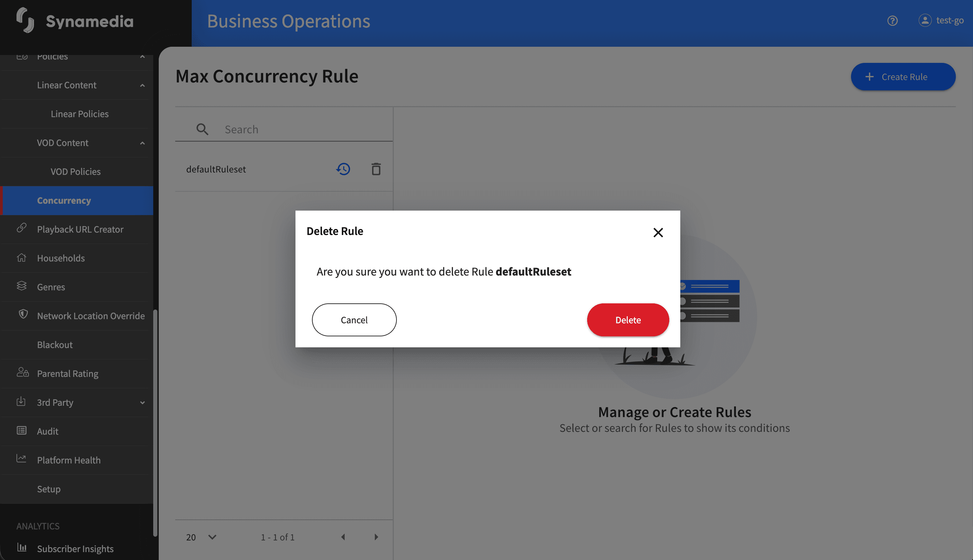
Task: Click the Synamedia logo icon
Action: 25,20
